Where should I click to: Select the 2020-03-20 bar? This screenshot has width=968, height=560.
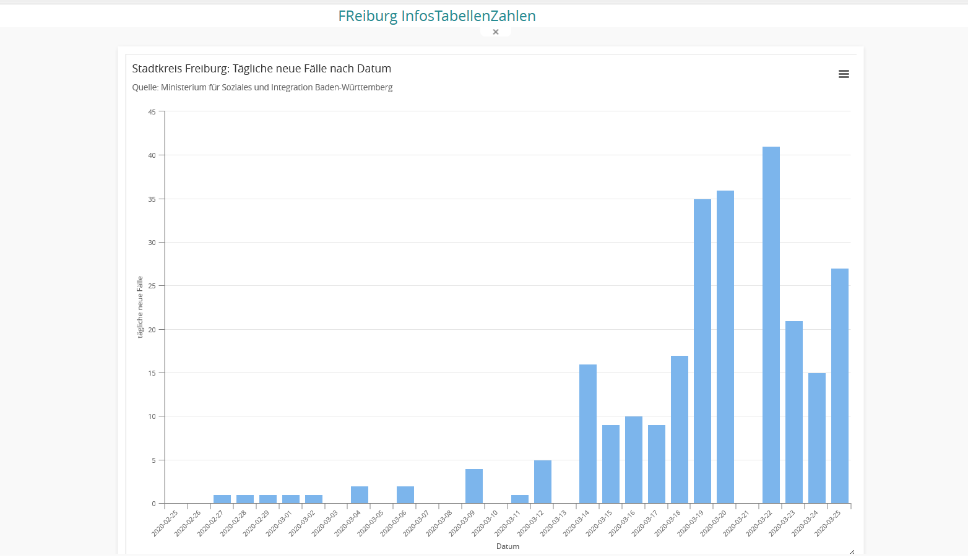click(725, 347)
